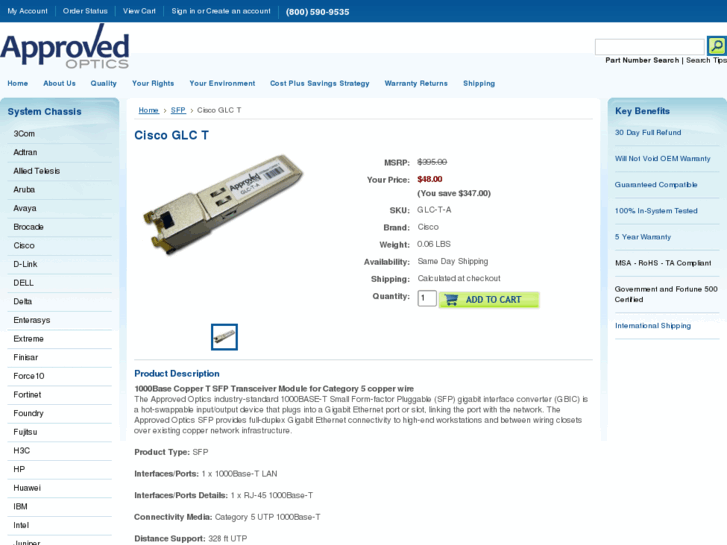Screen dimensions: 727x545
Task: Click the quantity input box
Action: 427,298
